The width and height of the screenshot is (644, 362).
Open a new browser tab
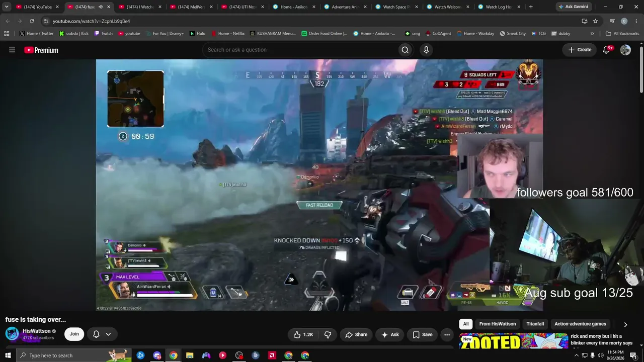tap(531, 7)
